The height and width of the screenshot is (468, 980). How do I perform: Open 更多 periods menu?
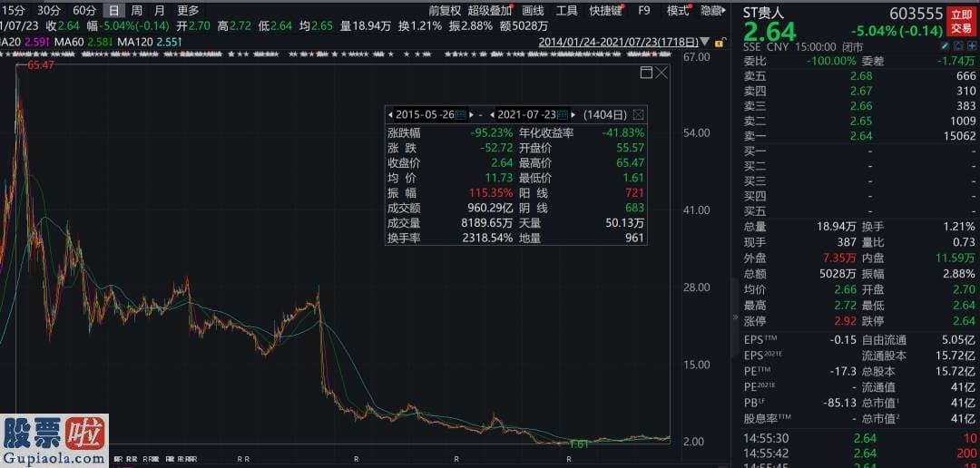(188, 10)
